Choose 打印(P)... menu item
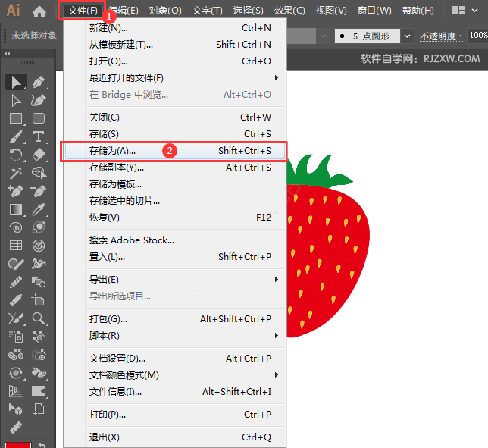Image resolution: width=488 pixels, height=448 pixels. point(174,415)
